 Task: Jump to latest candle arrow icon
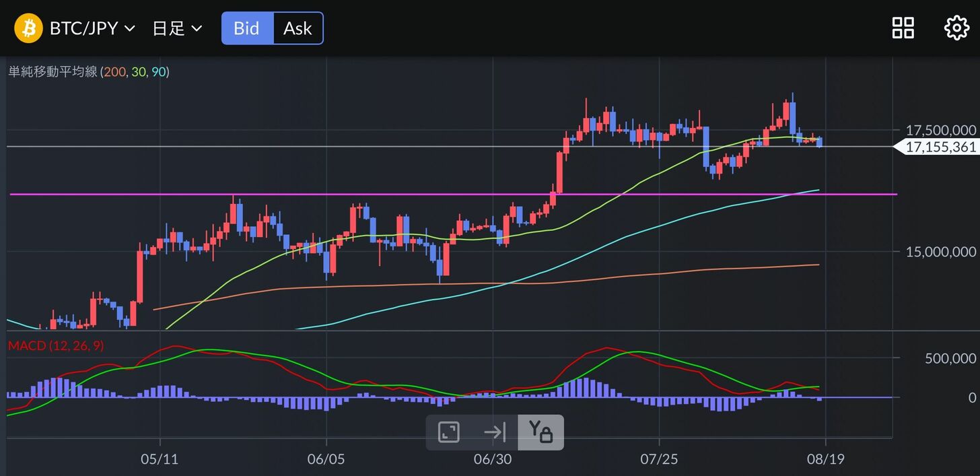pyautogui.click(x=495, y=432)
